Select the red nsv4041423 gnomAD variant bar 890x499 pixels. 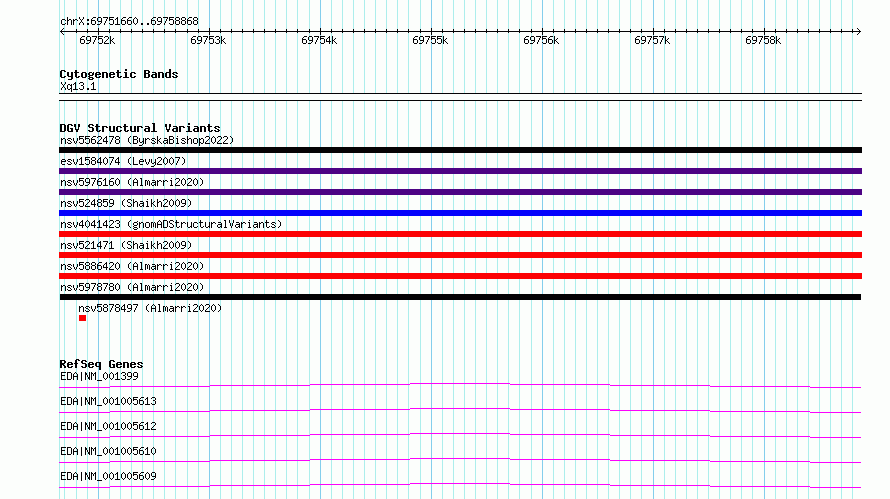point(460,234)
